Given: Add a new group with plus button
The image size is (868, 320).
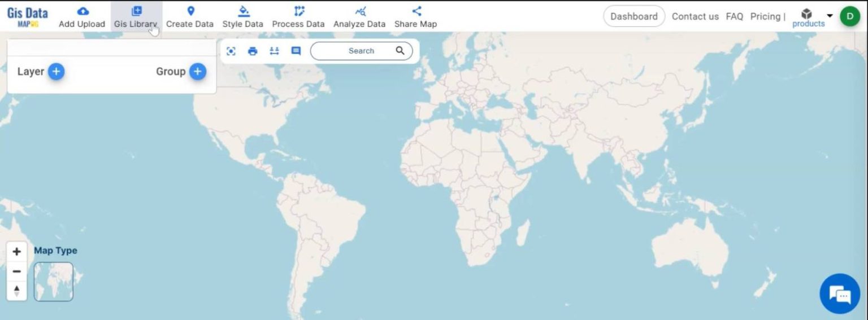Looking at the screenshot, I should [197, 72].
